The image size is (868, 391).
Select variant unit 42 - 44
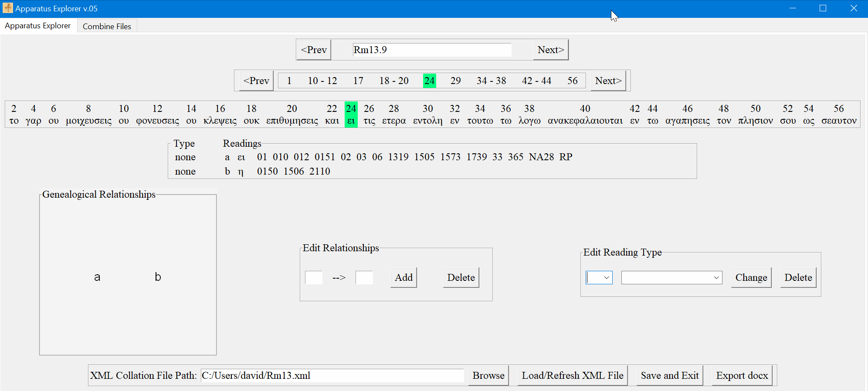(x=537, y=81)
